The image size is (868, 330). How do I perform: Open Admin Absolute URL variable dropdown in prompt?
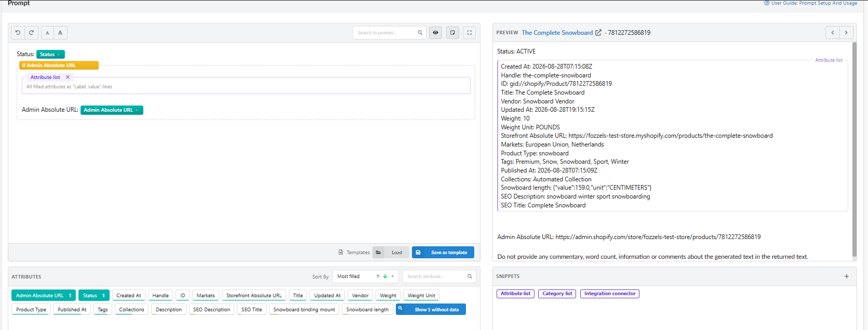112,110
